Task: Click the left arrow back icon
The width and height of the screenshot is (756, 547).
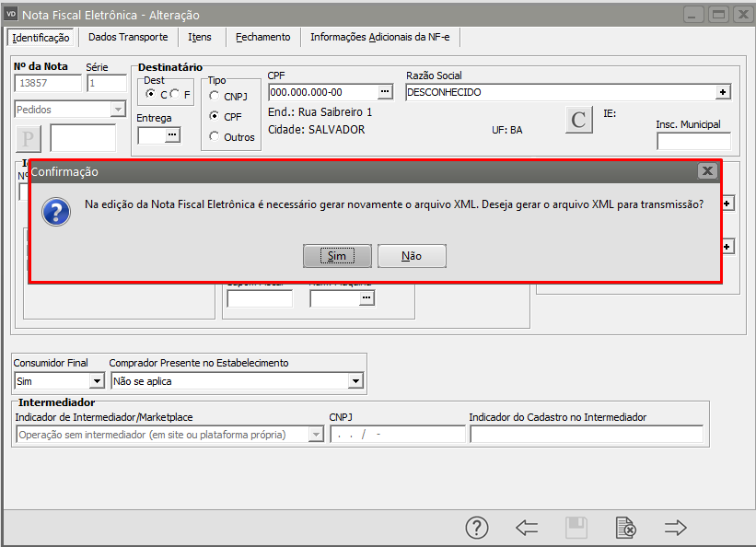Action: 527,528
